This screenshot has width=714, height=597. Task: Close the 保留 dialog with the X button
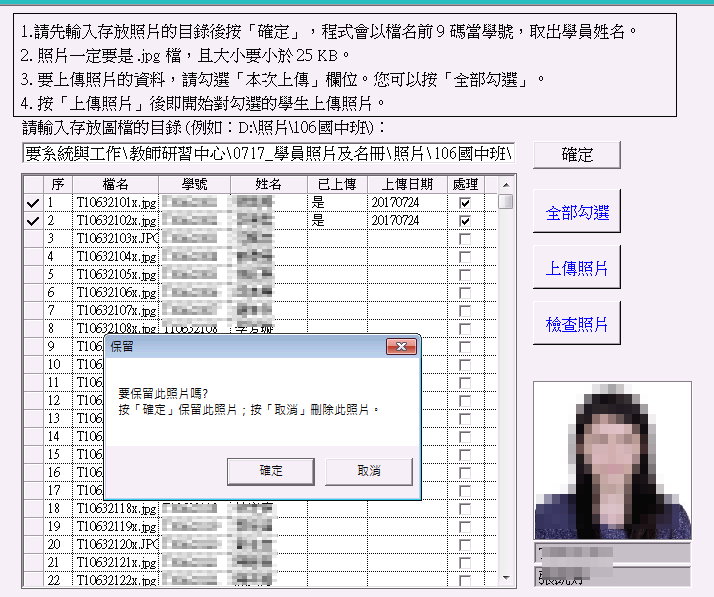click(x=402, y=346)
